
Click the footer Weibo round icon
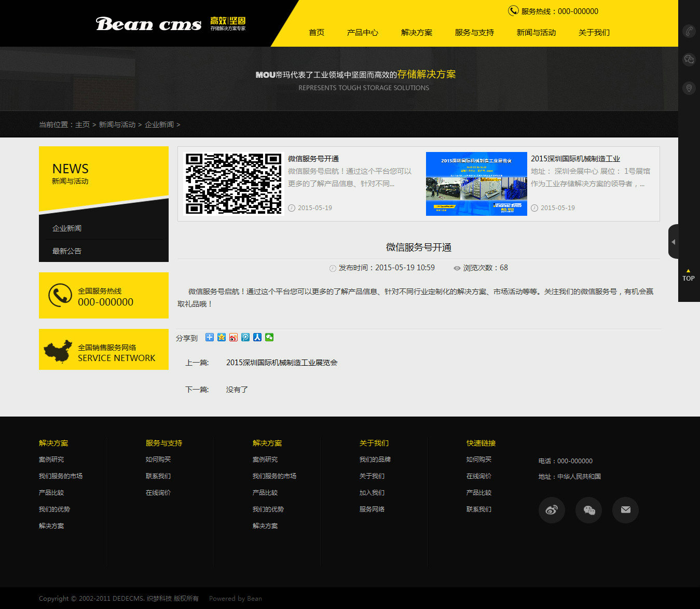552,510
